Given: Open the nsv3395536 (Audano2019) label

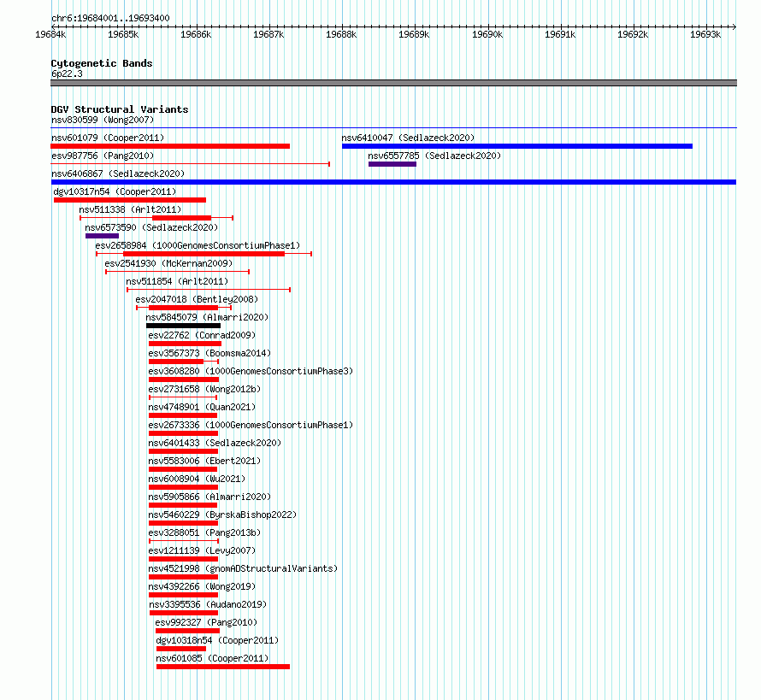Looking at the screenshot, I should pyautogui.click(x=208, y=604).
